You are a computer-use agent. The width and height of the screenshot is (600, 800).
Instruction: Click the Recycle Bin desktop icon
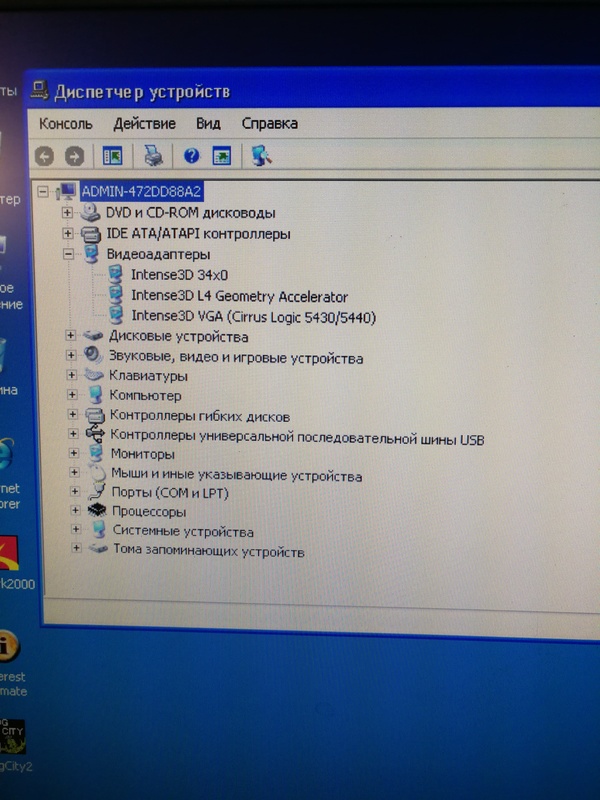point(3,355)
